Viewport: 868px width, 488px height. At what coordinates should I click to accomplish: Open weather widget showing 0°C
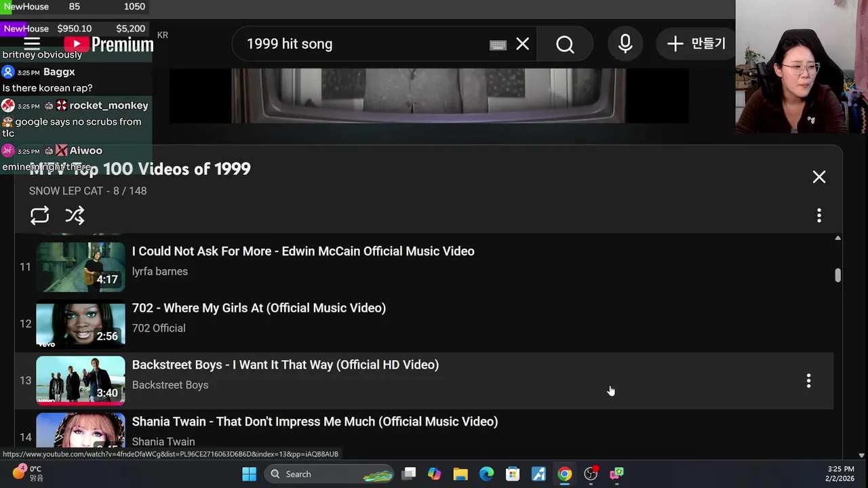pos(27,473)
